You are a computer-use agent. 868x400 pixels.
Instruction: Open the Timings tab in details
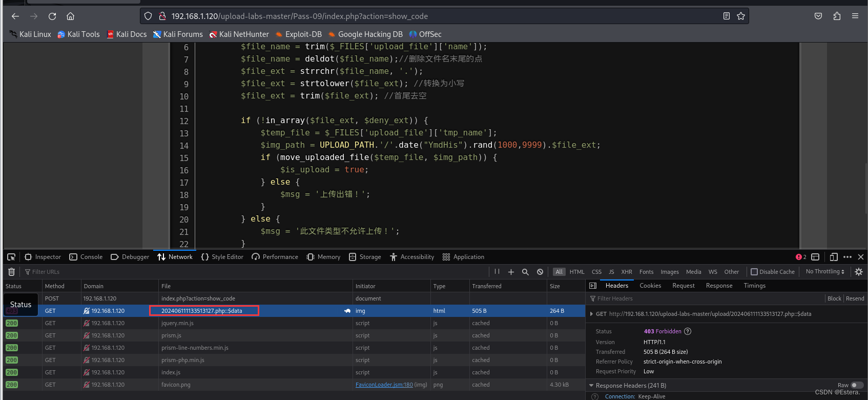[x=754, y=286]
